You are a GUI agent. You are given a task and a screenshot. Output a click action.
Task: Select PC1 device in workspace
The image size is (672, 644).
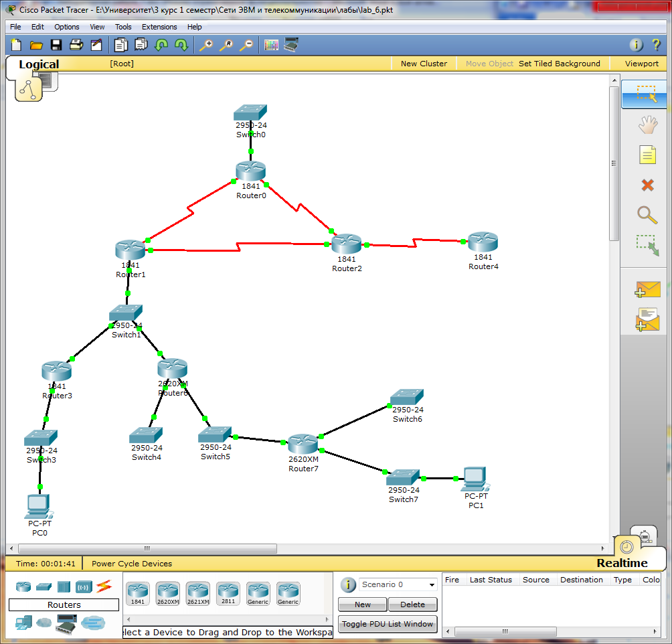(x=475, y=479)
